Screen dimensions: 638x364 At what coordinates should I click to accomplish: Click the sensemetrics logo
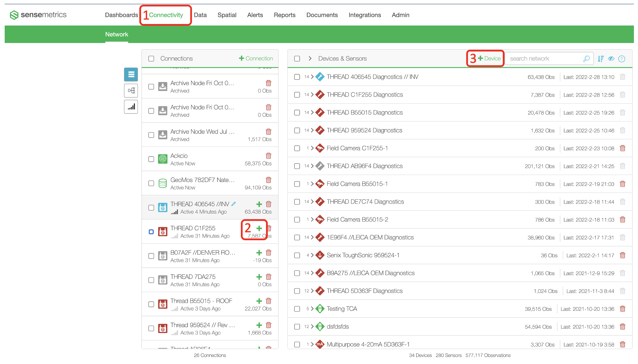point(38,15)
